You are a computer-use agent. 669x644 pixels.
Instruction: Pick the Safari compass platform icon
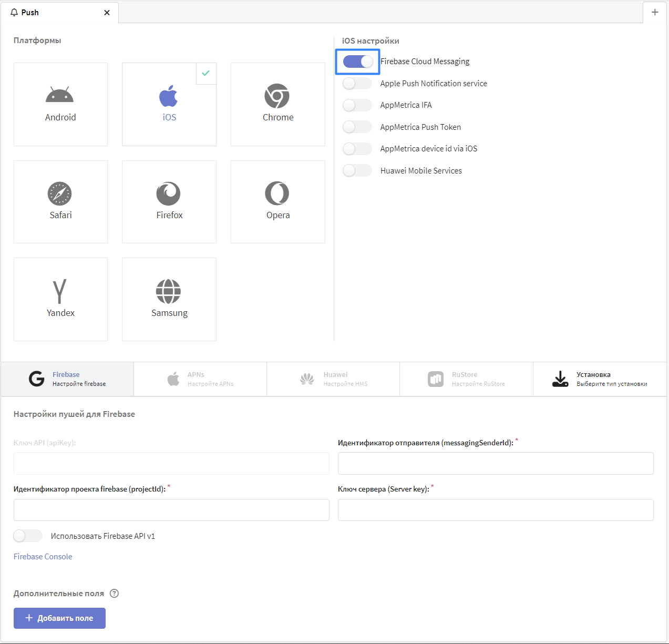click(60, 193)
